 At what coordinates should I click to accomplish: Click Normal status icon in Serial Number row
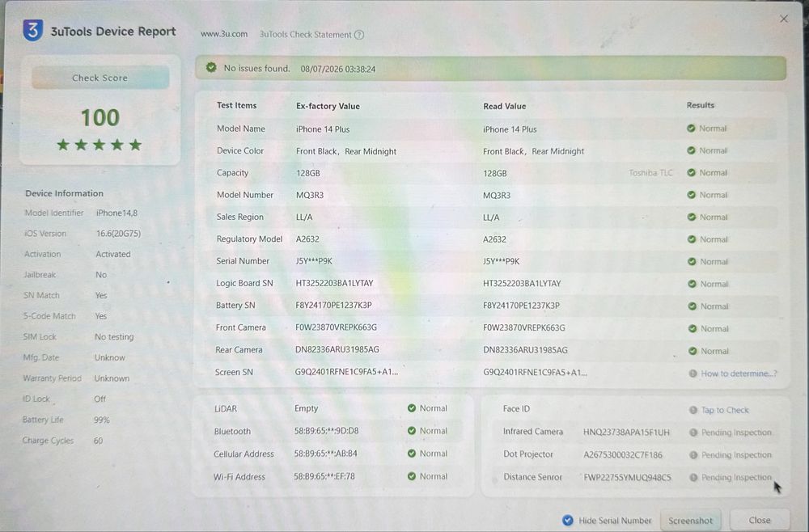(x=692, y=261)
